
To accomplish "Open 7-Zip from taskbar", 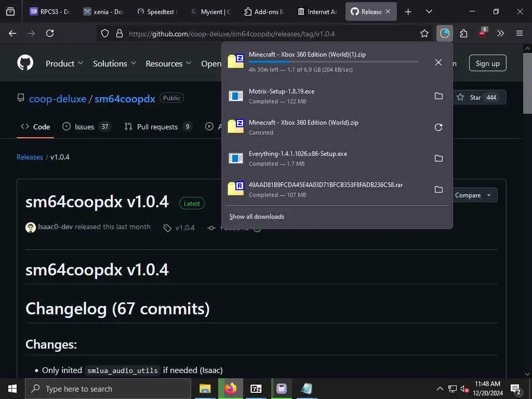I will click(x=256, y=389).
